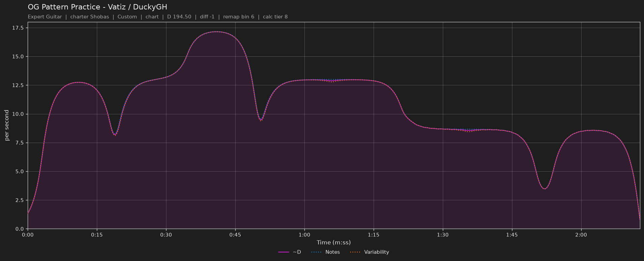This screenshot has width=644, height=261.
Task: Click the curve minimum near 1:52
Action: tap(544, 188)
